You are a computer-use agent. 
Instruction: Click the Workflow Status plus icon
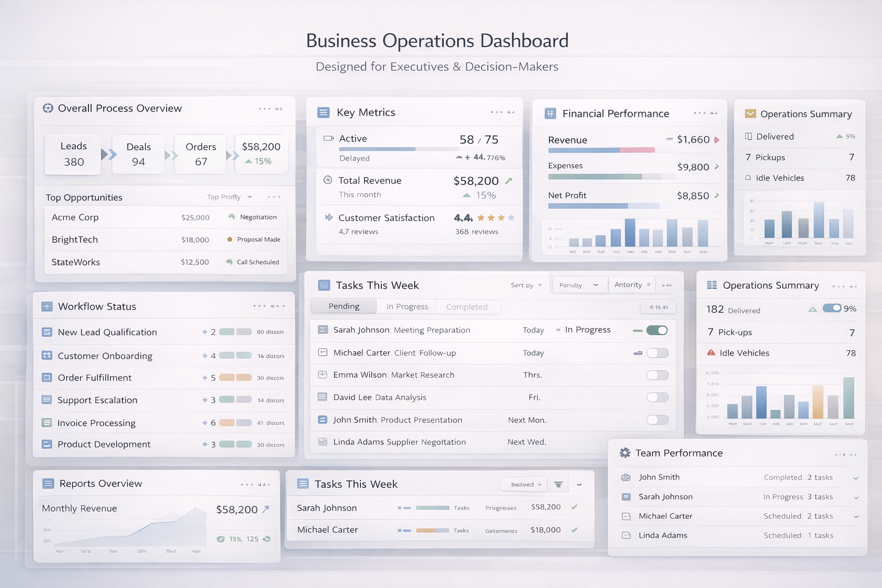(47, 307)
